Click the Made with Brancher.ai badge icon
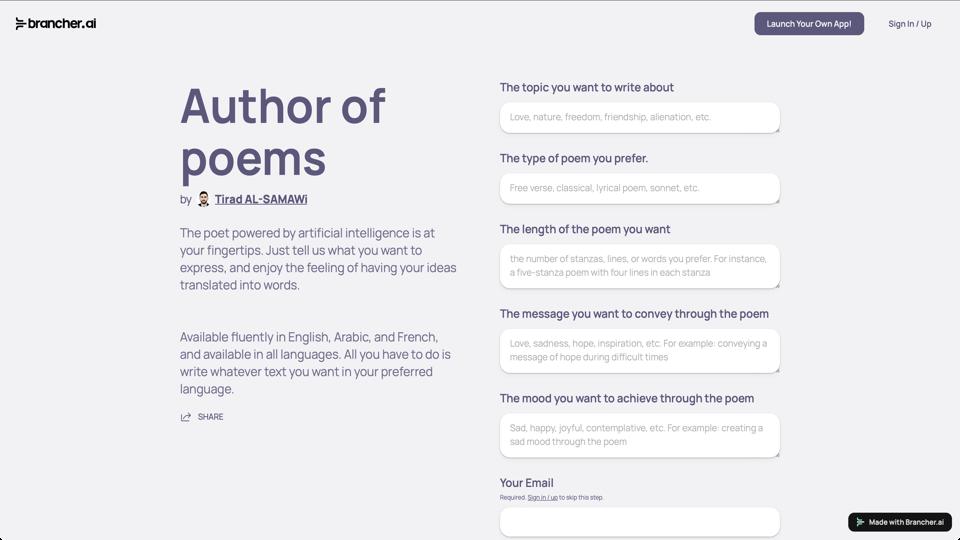Image resolution: width=960 pixels, height=540 pixels. pyautogui.click(x=860, y=522)
